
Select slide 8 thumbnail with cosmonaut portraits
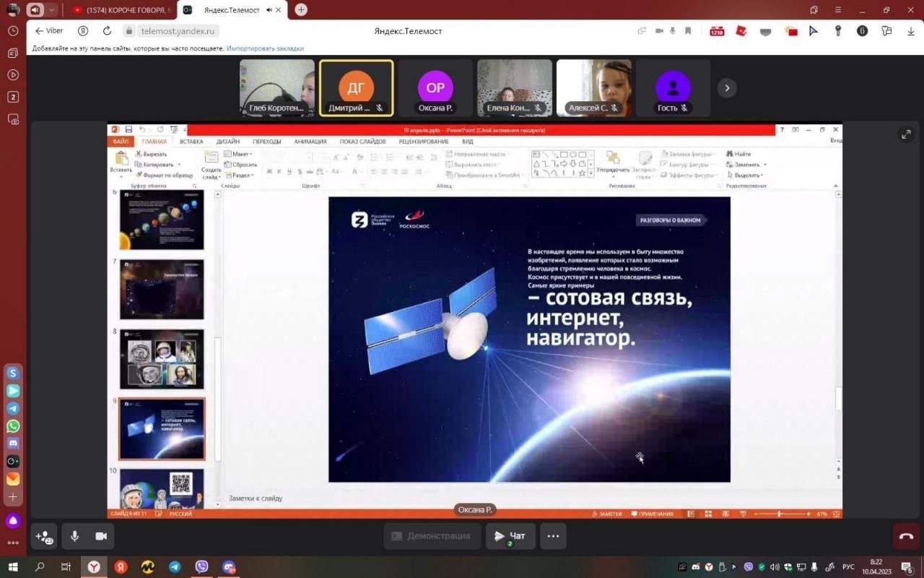[x=162, y=359]
